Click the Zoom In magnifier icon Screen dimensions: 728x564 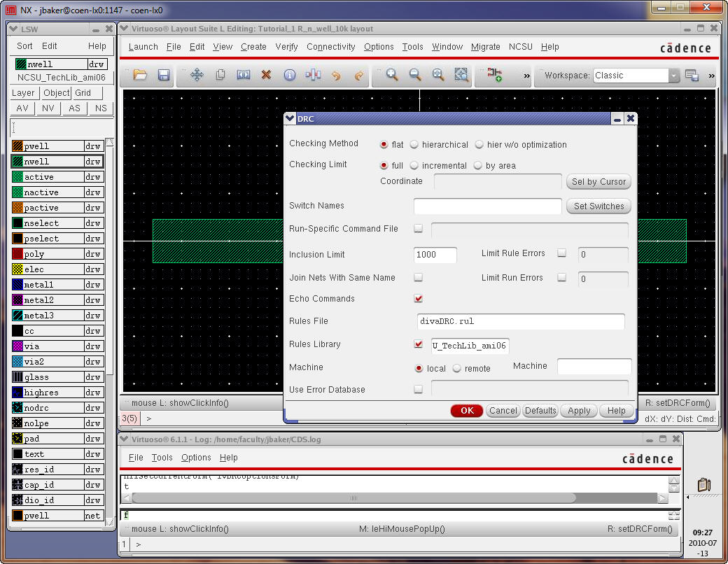click(392, 76)
